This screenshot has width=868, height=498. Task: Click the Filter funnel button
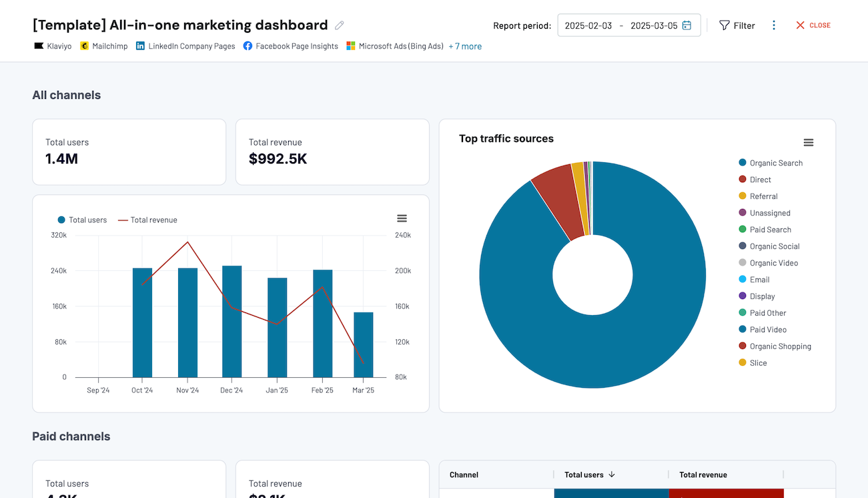pyautogui.click(x=724, y=25)
